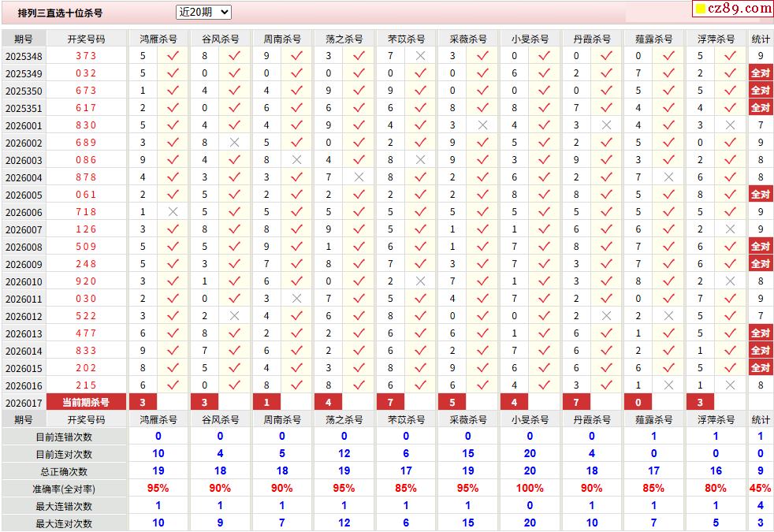Click cross mark in 谷风杀号 column, row 2026002
The width and height of the screenshot is (774, 532).
[x=234, y=143]
